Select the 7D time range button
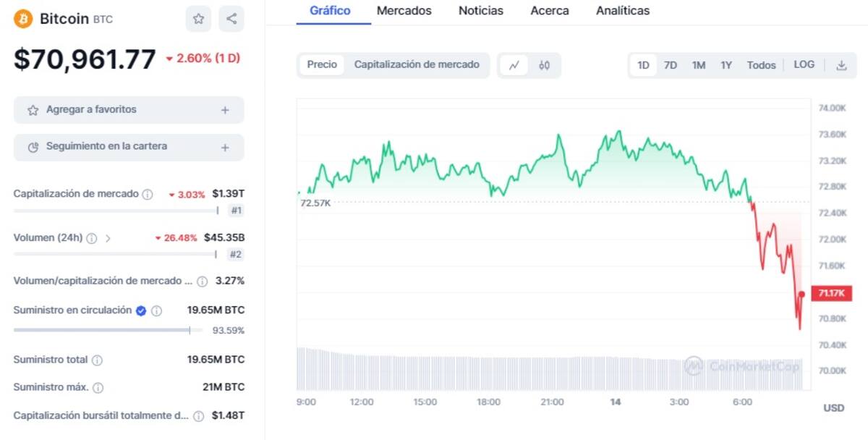 671,65
